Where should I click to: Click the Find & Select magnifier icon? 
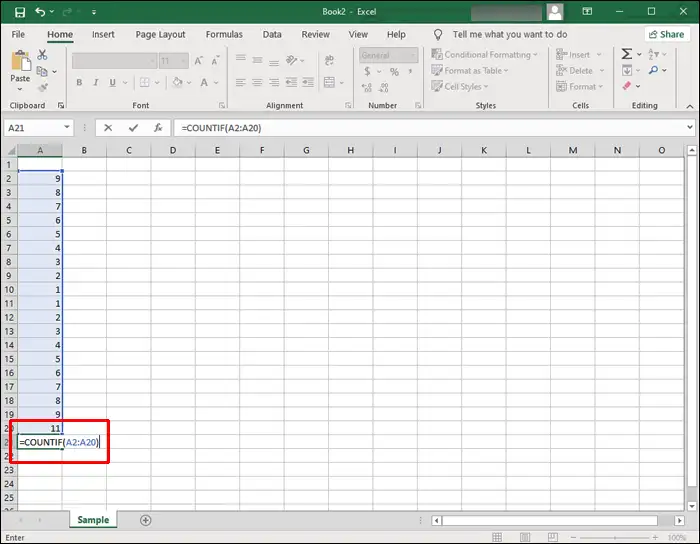654,71
